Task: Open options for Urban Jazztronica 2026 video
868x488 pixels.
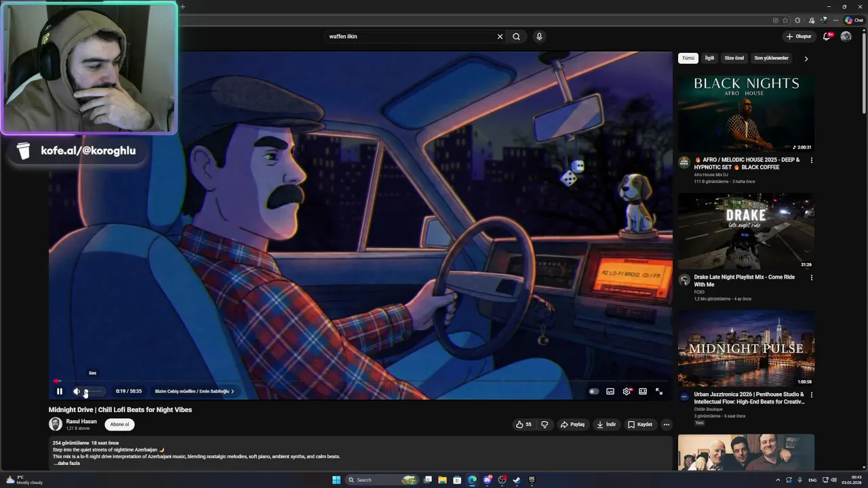Action: 811,394
